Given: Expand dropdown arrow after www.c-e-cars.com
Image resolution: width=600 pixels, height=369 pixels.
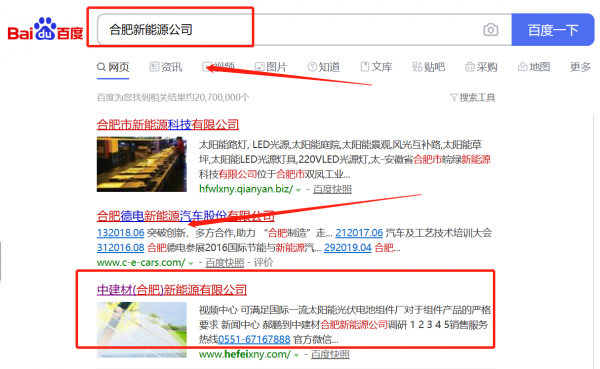Looking at the screenshot, I should [x=191, y=263].
